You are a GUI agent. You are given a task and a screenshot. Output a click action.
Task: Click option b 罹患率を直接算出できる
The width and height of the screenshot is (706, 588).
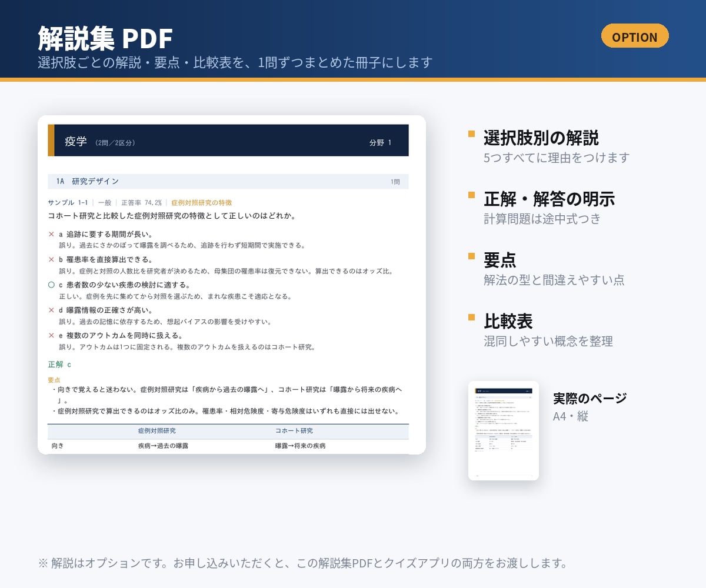point(106,259)
